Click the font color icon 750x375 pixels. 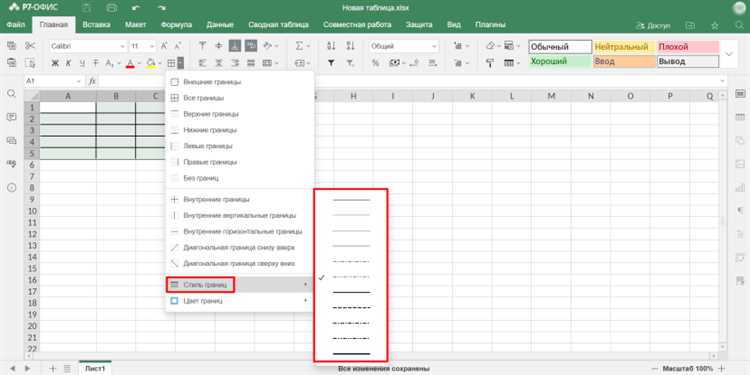(130, 63)
